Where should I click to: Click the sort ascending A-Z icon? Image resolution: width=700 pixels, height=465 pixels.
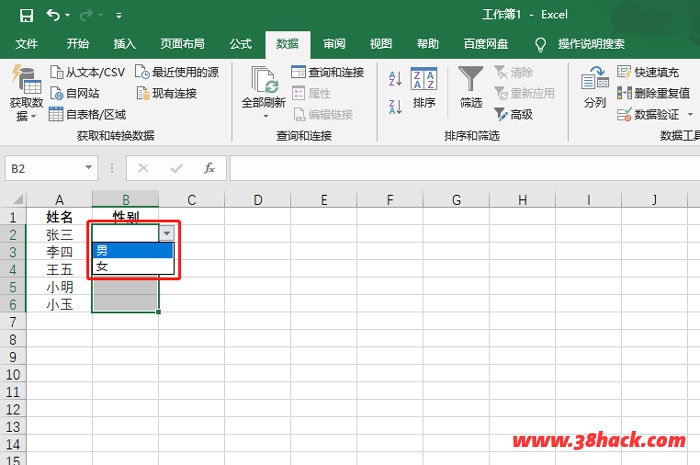(394, 80)
